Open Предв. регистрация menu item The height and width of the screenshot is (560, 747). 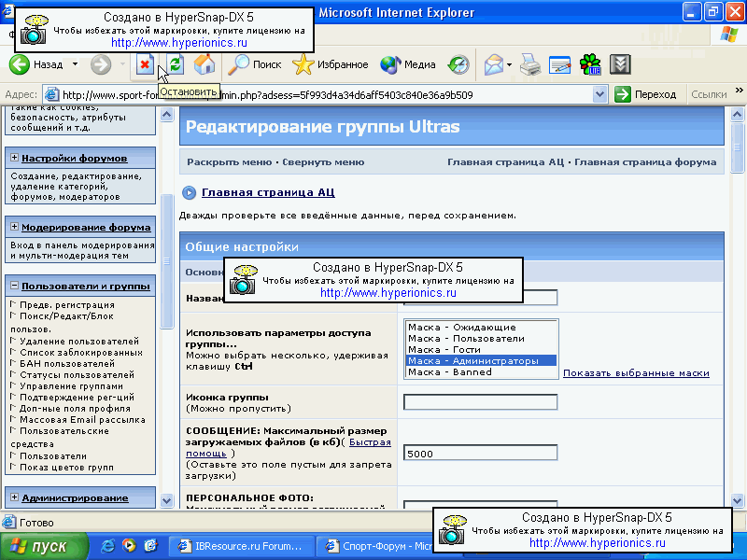point(66,305)
